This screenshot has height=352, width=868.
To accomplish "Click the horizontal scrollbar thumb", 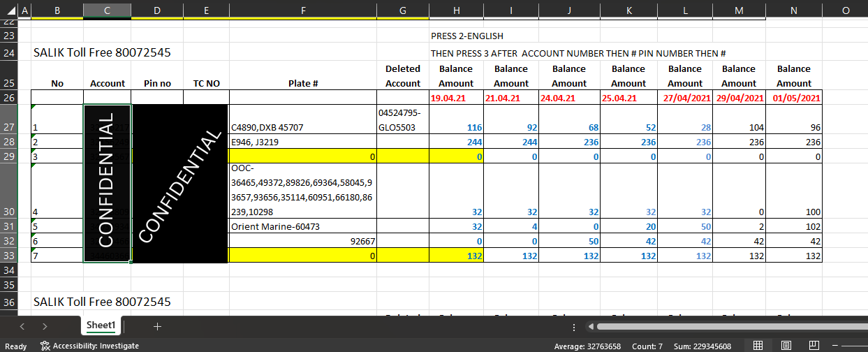I will [732, 326].
